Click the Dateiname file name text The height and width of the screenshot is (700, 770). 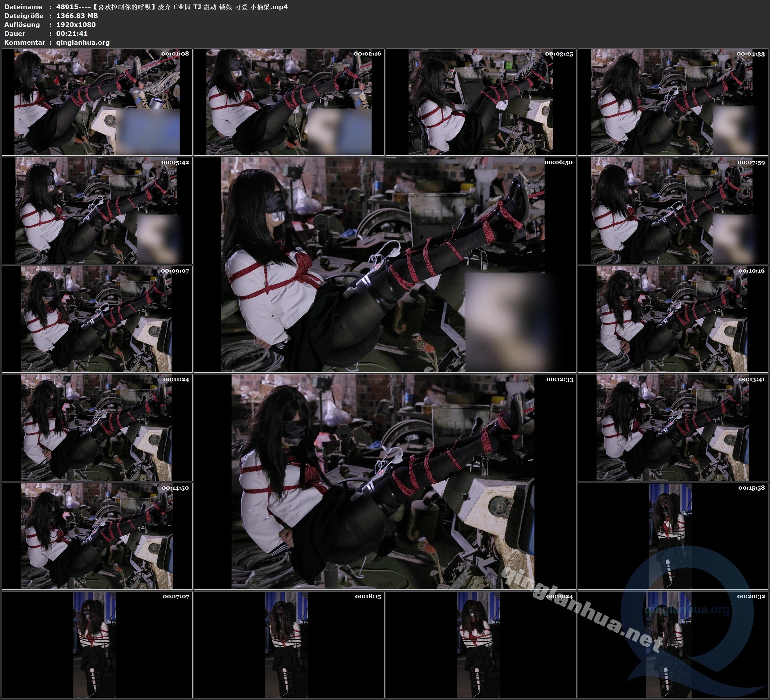pyautogui.click(x=172, y=7)
